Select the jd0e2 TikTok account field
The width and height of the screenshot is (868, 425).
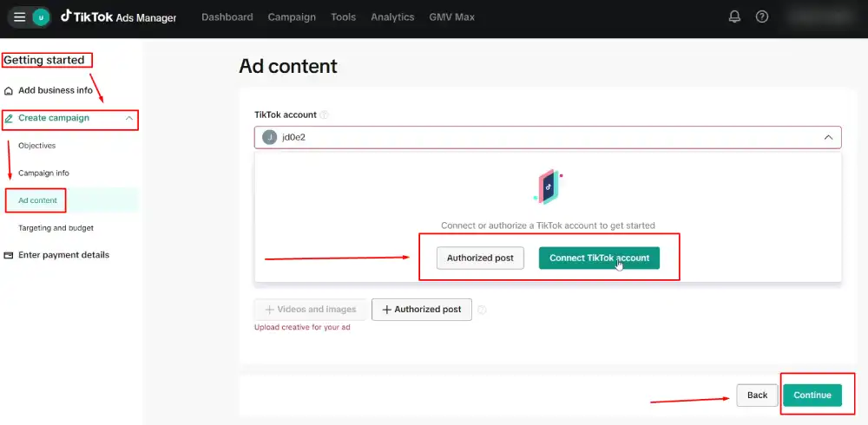point(548,137)
